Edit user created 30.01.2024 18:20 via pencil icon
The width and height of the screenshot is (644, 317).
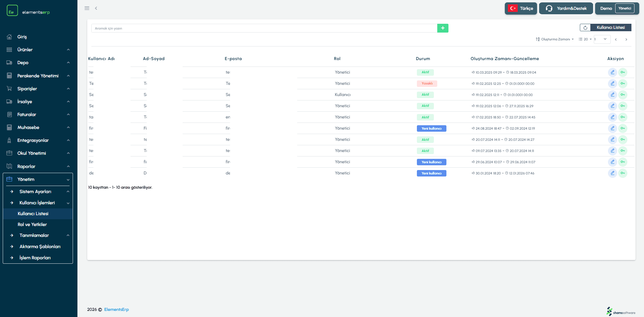(x=612, y=173)
